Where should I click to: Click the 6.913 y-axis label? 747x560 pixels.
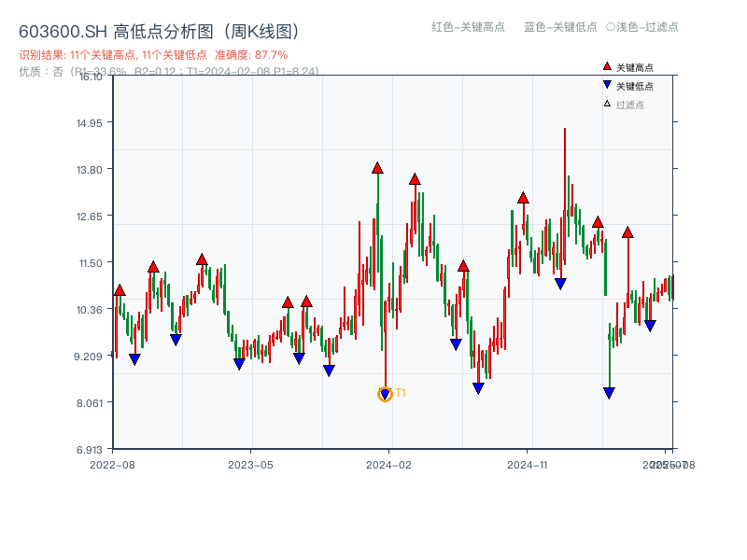pos(89,450)
